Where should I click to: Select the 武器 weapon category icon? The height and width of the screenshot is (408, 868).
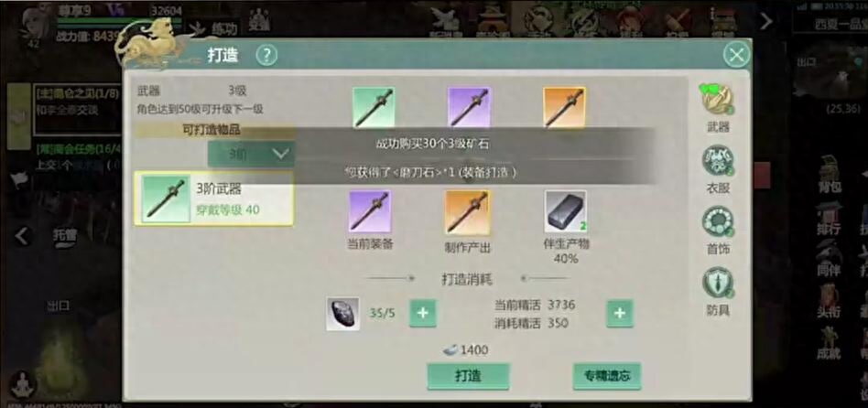717,100
